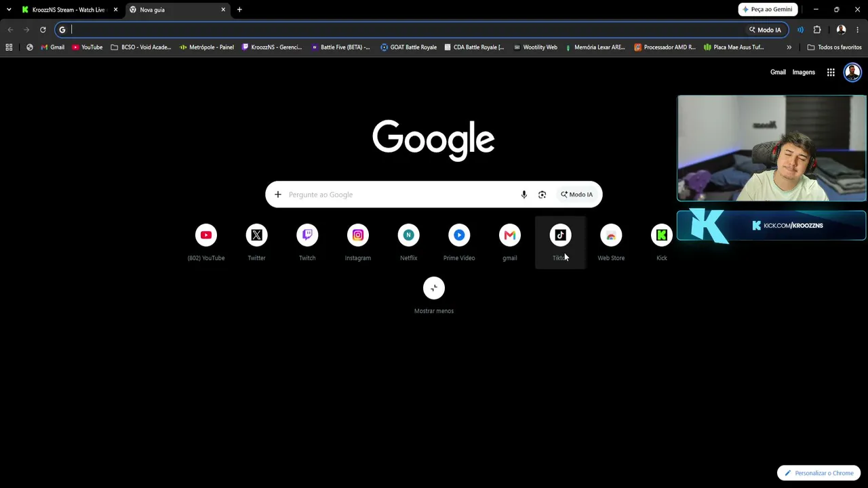This screenshot has width=868, height=488.
Task: Click the plus icon in the search box
Action: tap(278, 195)
